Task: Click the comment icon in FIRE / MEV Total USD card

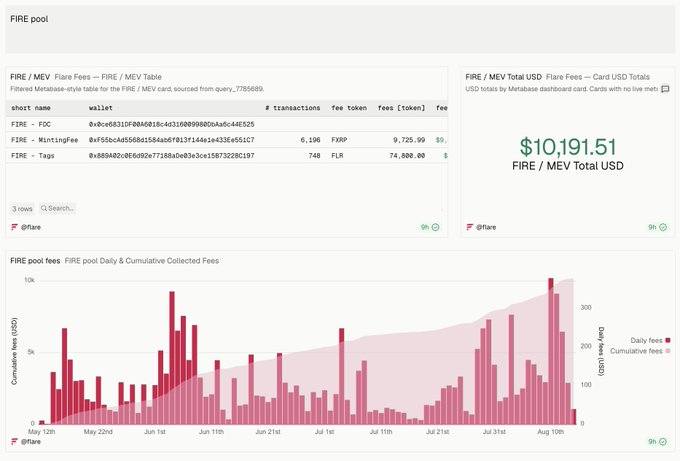Action: point(665,89)
